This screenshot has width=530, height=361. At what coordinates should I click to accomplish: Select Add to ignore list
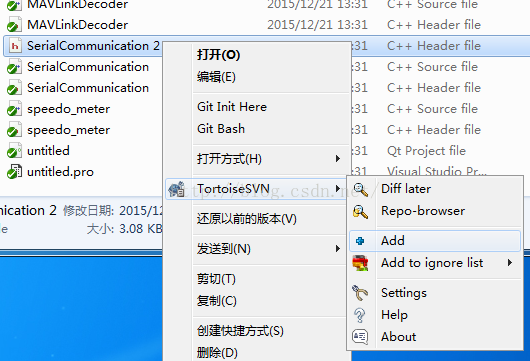(x=432, y=263)
